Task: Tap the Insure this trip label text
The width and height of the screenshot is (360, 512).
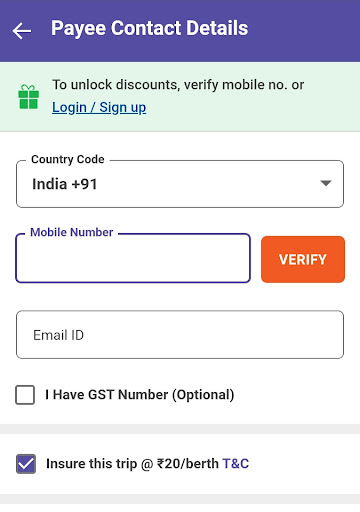Action: tap(132, 464)
